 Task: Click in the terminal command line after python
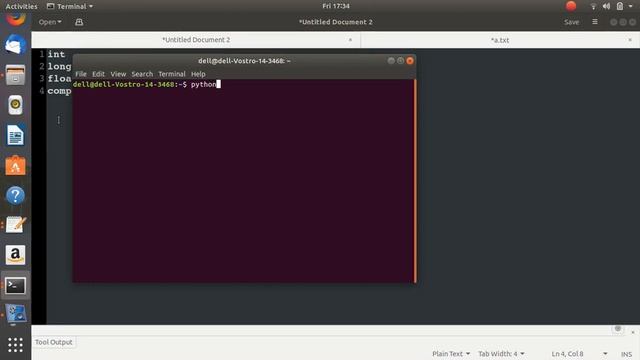pyautogui.click(x=219, y=84)
